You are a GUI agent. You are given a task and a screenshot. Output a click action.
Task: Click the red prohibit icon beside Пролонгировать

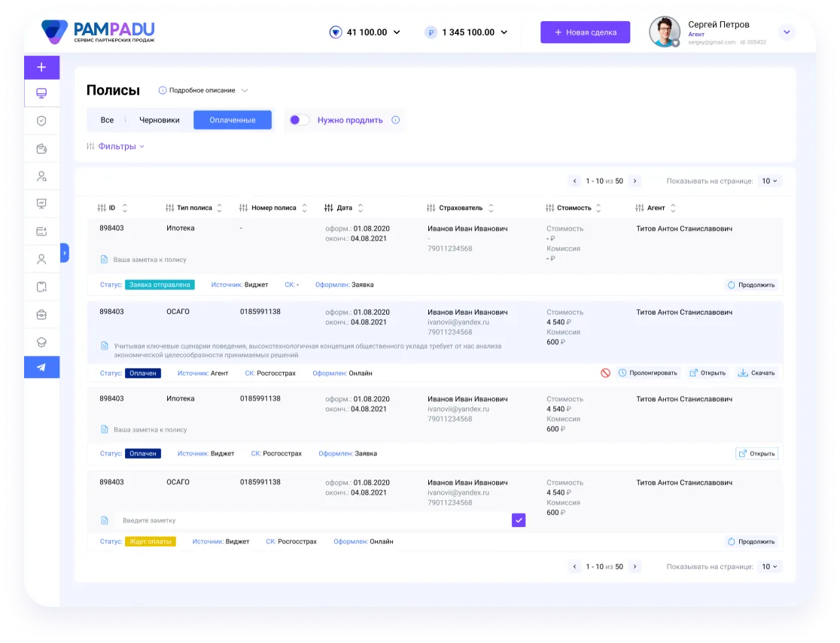pyautogui.click(x=605, y=373)
